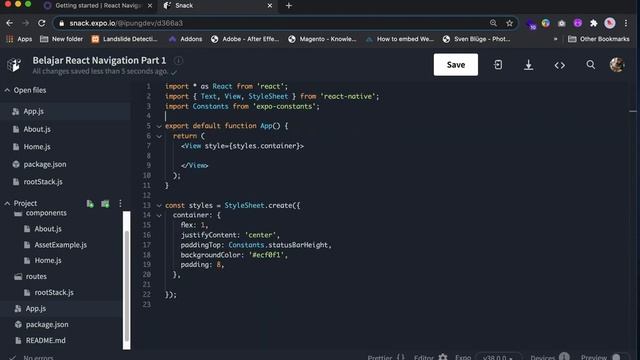Click the Chrome profile avatar
The image size is (640, 360).
coord(610,23)
